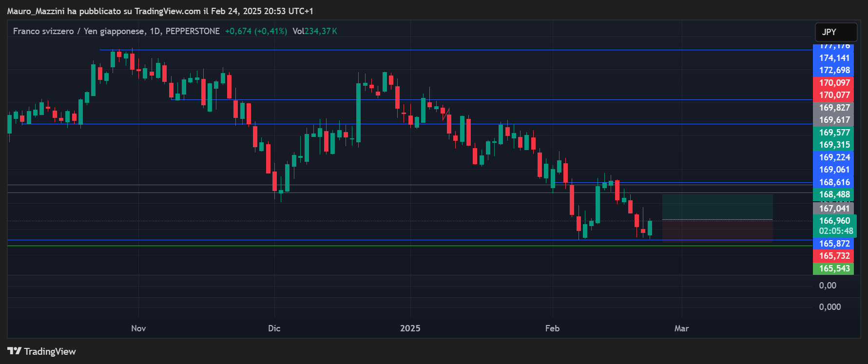Click the red 165,732 price label
The image size is (868, 364).
(x=833, y=256)
